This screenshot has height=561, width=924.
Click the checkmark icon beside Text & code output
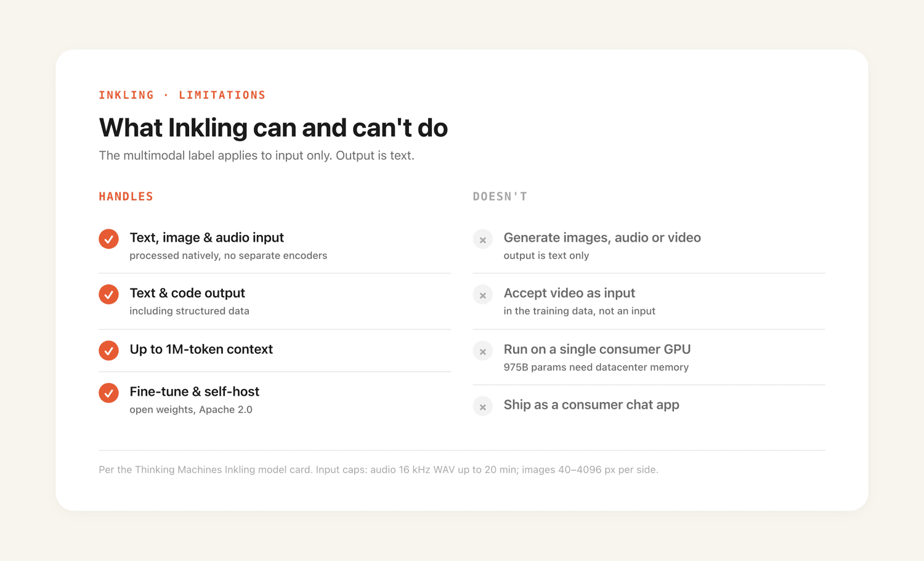coord(108,294)
